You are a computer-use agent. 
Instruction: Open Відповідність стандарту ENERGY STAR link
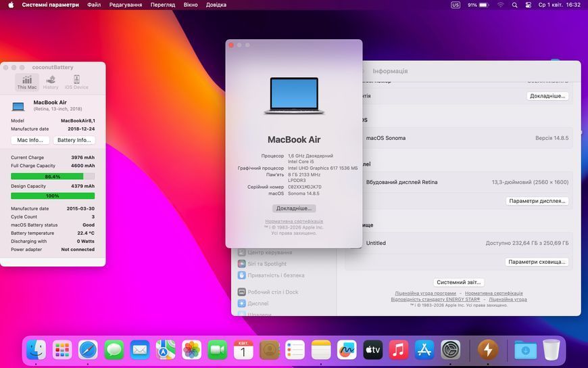coord(435,299)
